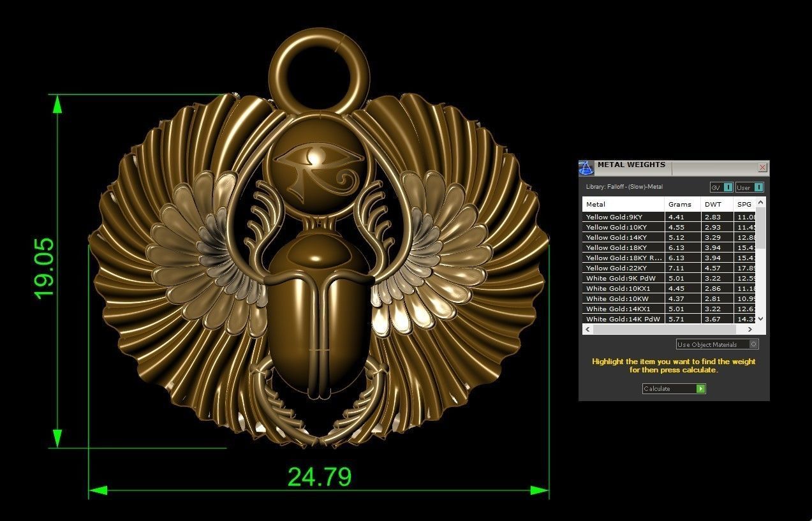
Task: Select the White Gold:10KW row
Action: 669,298
